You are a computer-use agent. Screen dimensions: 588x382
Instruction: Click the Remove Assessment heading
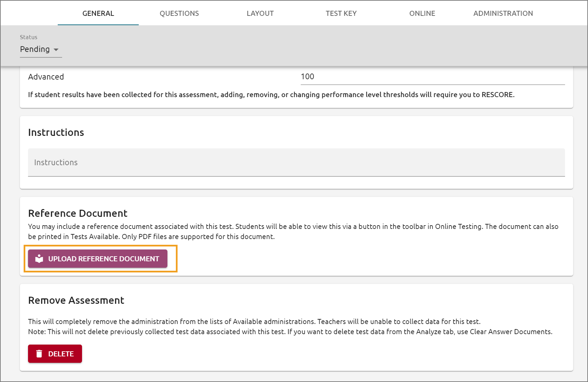coord(76,300)
